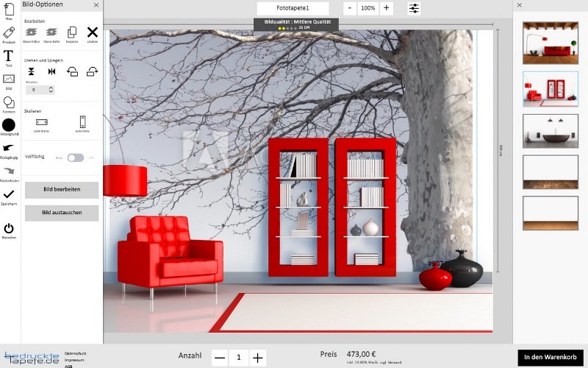This screenshot has height=368, width=588.
Task: Open the settings sliders icon in top bar
Action: [x=415, y=8]
